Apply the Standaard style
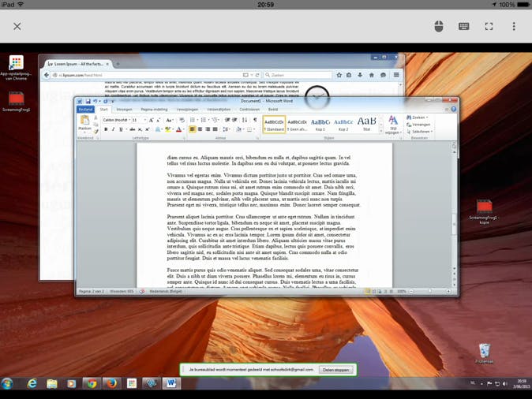Screen dimensions: 532x399 pos(274,125)
